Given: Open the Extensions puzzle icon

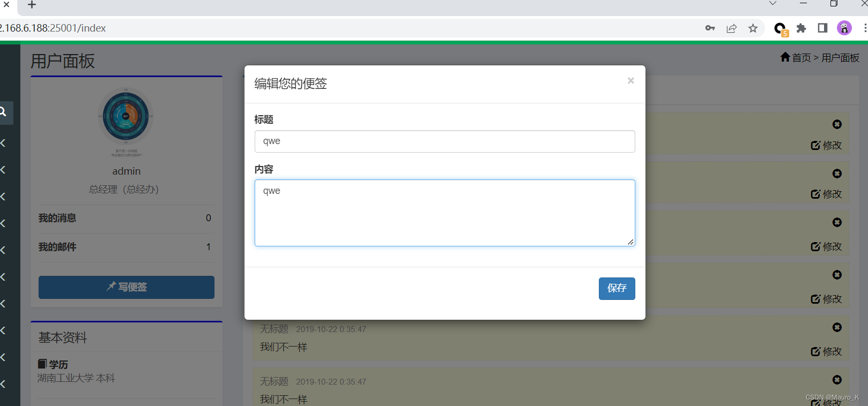Looking at the screenshot, I should 802,28.
